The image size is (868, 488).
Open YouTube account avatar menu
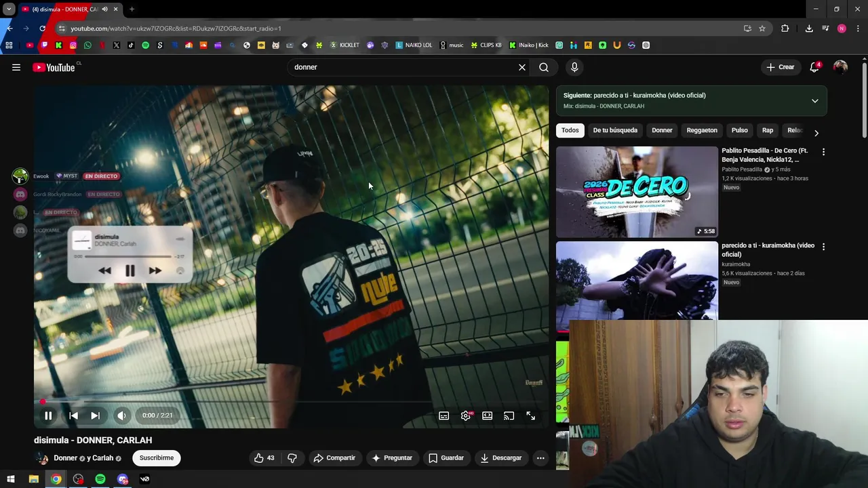coord(840,67)
